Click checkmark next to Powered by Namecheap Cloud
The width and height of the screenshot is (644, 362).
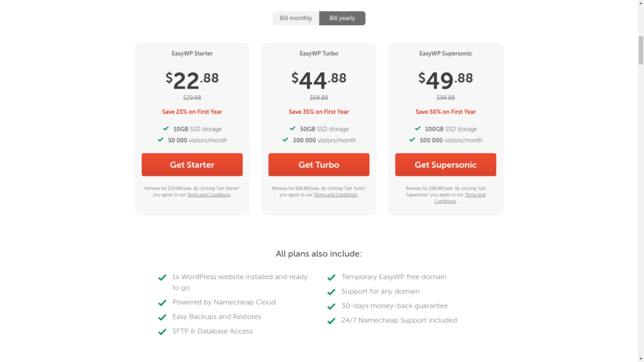click(162, 303)
